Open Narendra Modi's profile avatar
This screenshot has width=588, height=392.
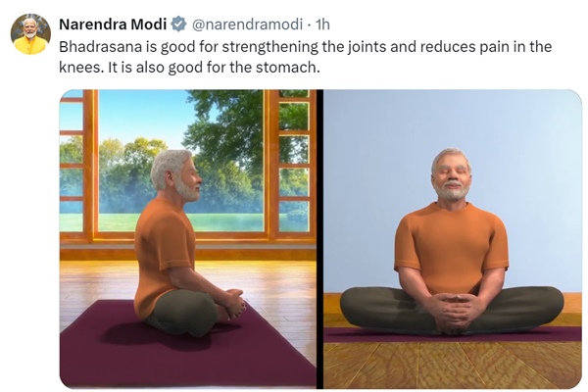(30, 34)
